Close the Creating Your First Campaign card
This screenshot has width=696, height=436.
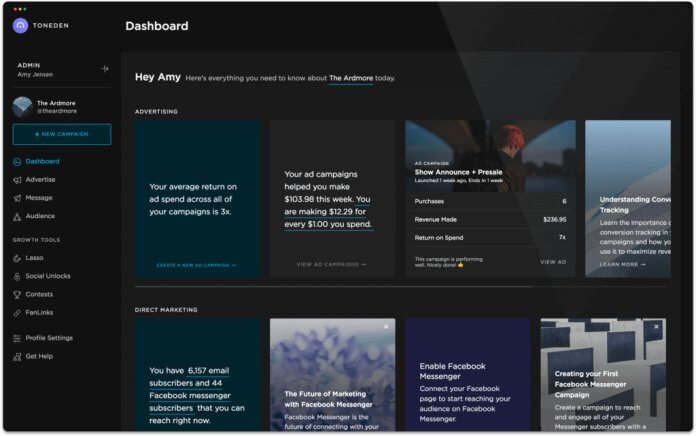coord(657,327)
